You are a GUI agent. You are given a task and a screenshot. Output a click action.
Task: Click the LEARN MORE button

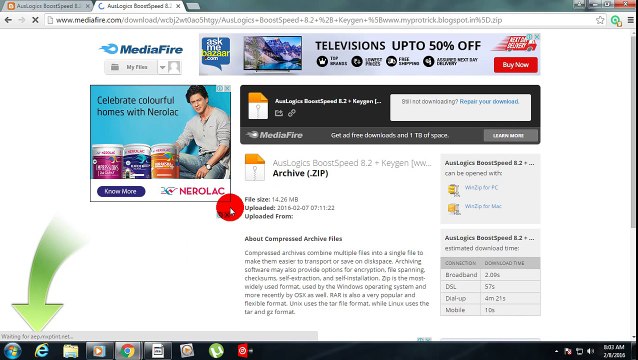click(x=511, y=135)
